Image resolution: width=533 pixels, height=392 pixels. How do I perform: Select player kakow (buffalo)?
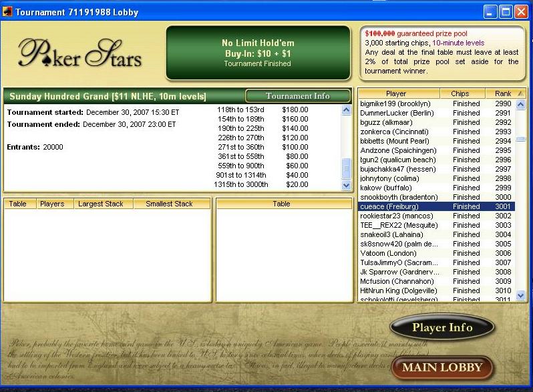437,188
